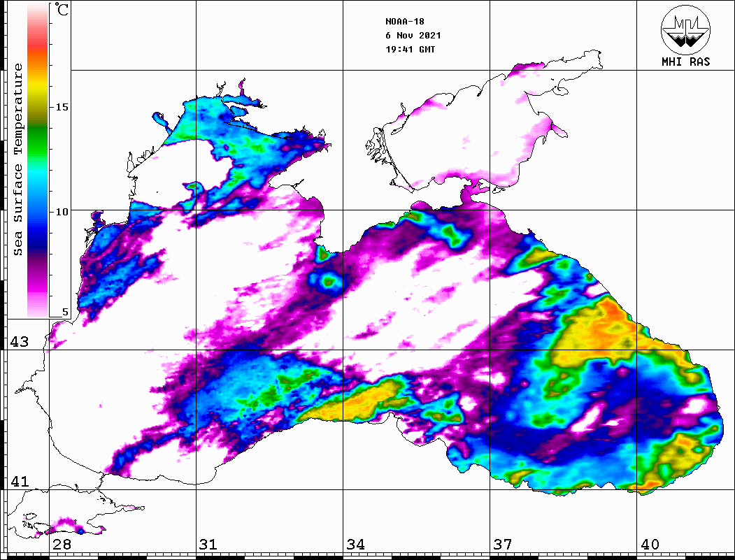Click the 5 tick label on scale

click(65, 312)
